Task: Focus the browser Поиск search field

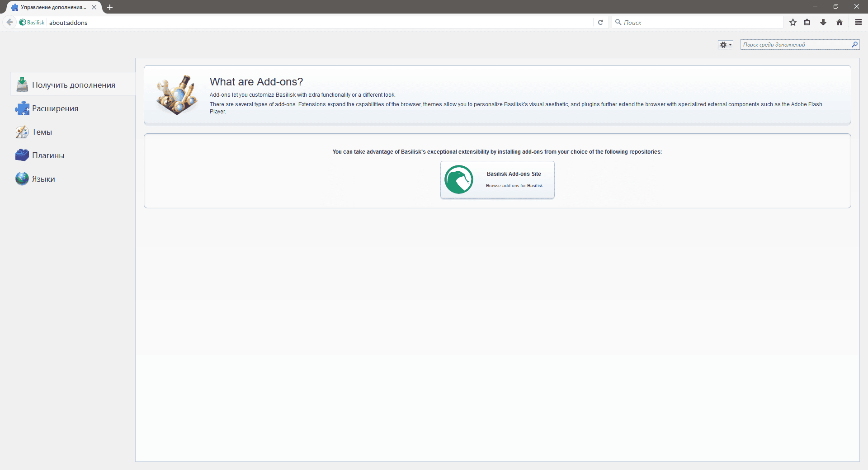Action: [x=698, y=22]
